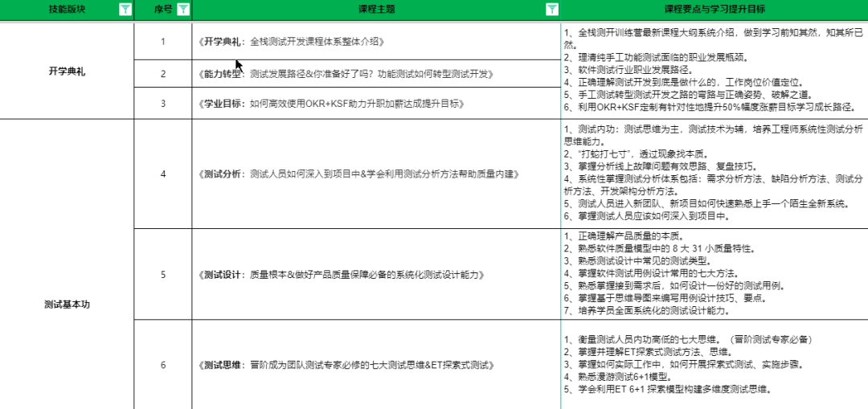This screenshot has height=409, width=868.
Task: Click the 《测试思维》 course topic cell
Action: [376, 365]
